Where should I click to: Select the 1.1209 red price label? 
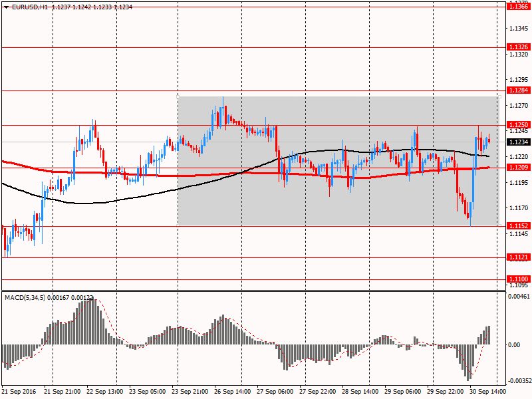click(x=518, y=167)
